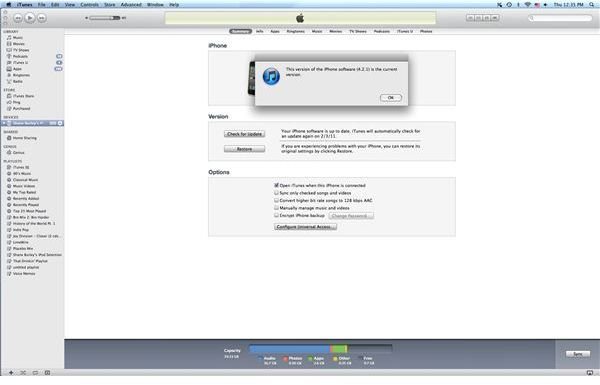Click the Wi-Fi status icon in menu bar
Image resolution: width=600 pixels, height=385 pixels.
528,5
